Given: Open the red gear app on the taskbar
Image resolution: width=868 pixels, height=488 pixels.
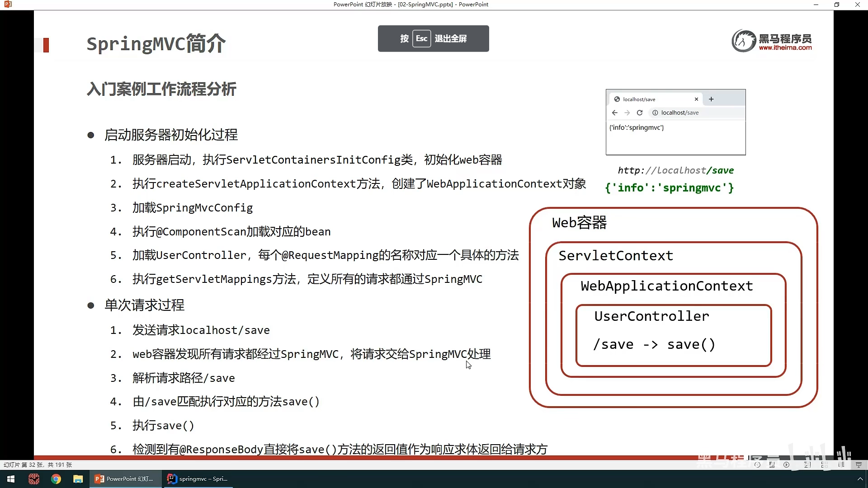Looking at the screenshot, I should [x=34, y=479].
